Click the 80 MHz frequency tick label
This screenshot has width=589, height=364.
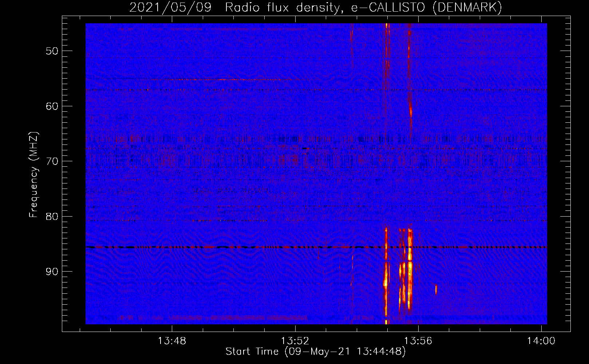click(x=52, y=217)
